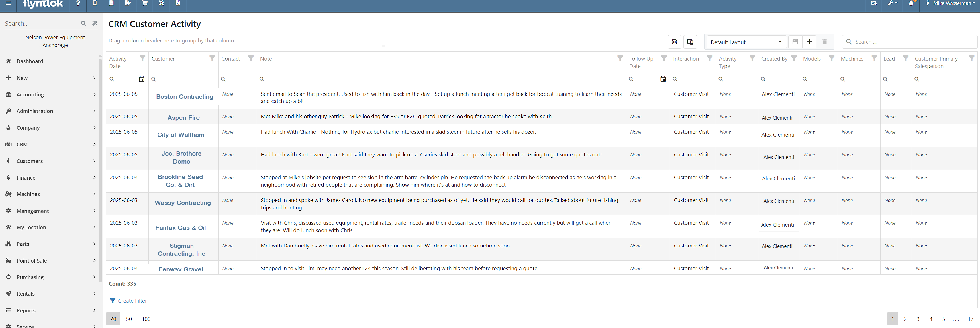
Task: Click the mobile phone icon in top bar
Action: tap(95, 3)
